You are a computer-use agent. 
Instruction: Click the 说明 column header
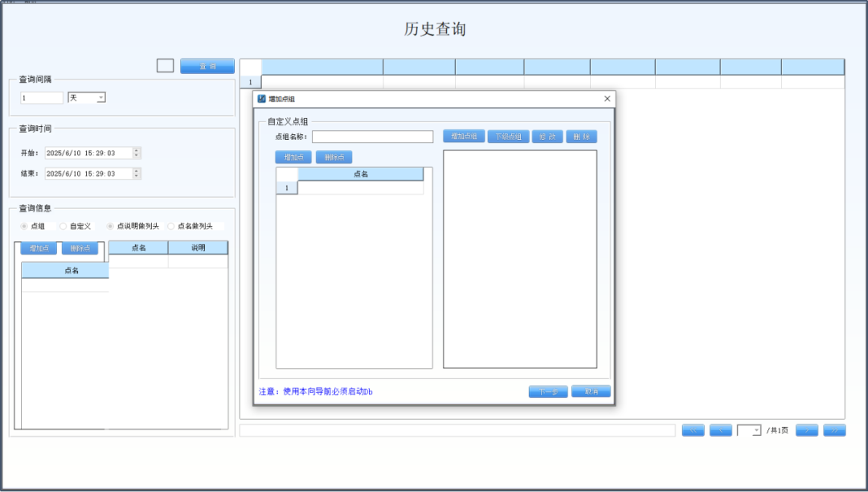(x=199, y=248)
